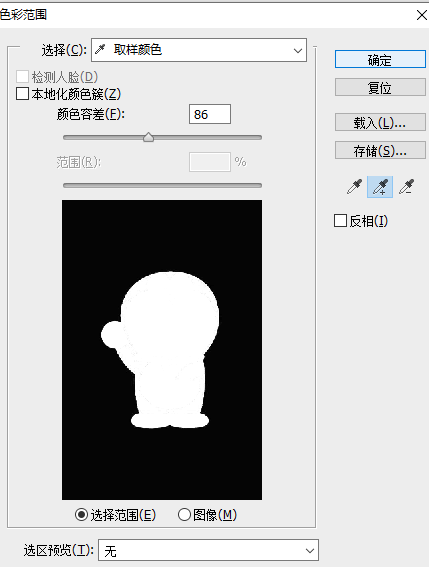Screen dimensions: 429x567
Task: Select the Add to Sample eyedropper
Action: pyautogui.click(x=380, y=187)
